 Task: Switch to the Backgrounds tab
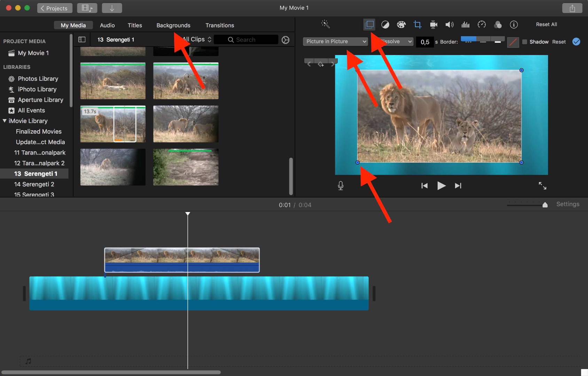point(173,25)
